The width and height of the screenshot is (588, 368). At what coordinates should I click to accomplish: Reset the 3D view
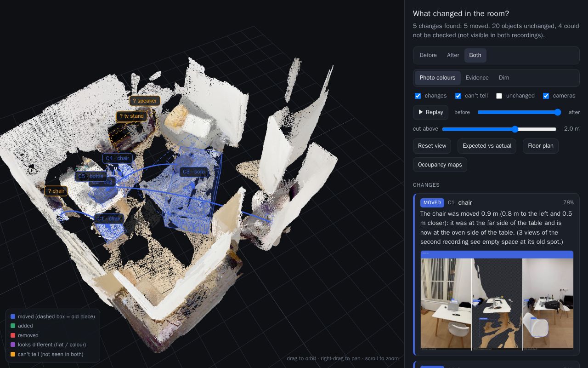point(432,146)
